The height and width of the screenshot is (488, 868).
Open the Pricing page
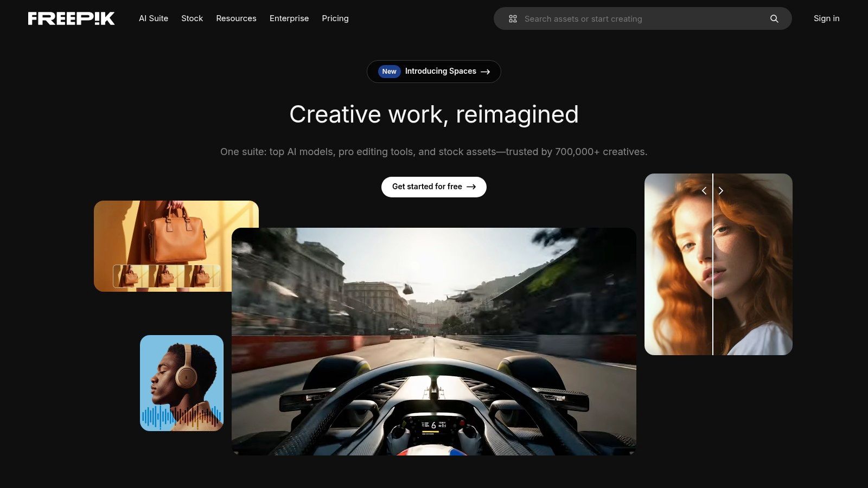coord(335,18)
